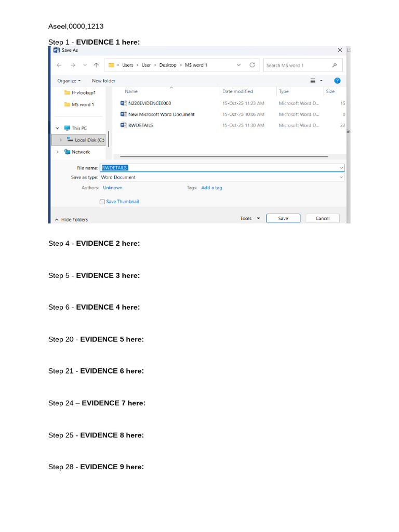Open the Save as type combo box
This screenshot has width=399, height=532.
pos(222,177)
